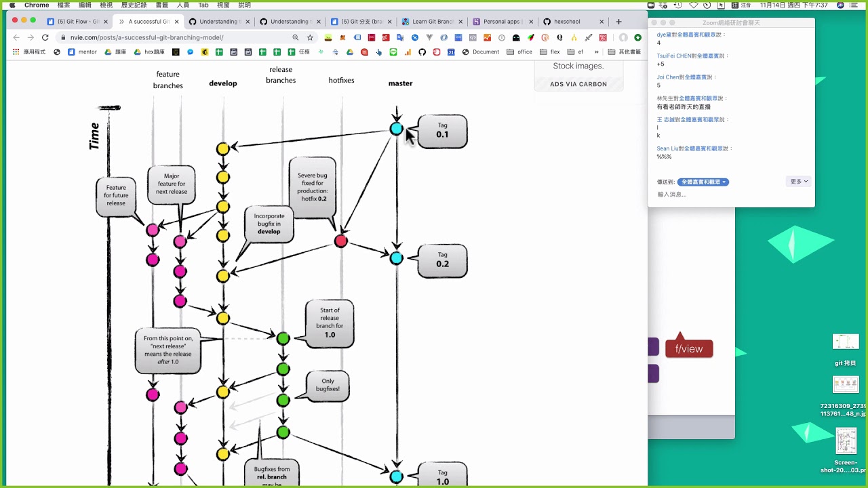Open the 應用程式 apps shortcut
This screenshot has width=868, height=488.
tap(28, 52)
